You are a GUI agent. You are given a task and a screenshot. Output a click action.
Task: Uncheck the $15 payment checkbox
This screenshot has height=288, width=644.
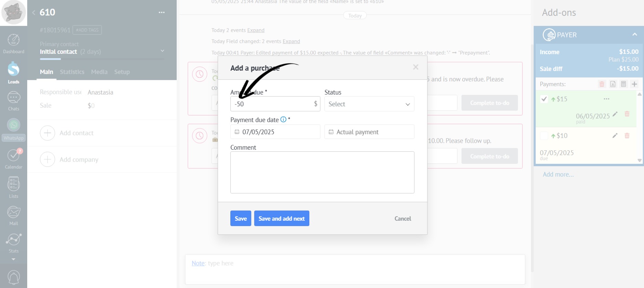point(544,99)
